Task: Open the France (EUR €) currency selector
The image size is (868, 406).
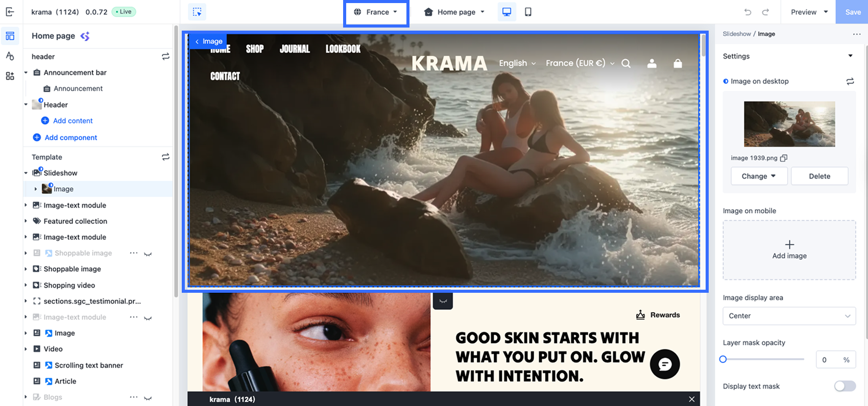Action: pos(580,63)
